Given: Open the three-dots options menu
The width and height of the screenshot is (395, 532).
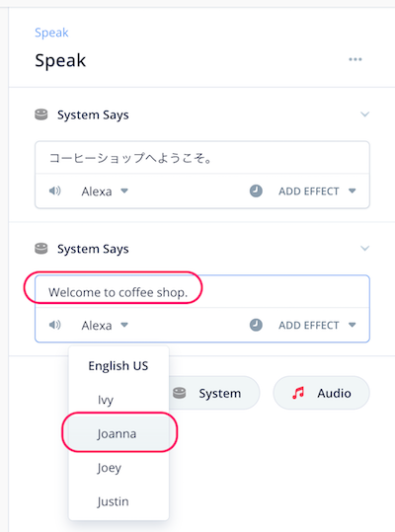Looking at the screenshot, I should 355,59.
